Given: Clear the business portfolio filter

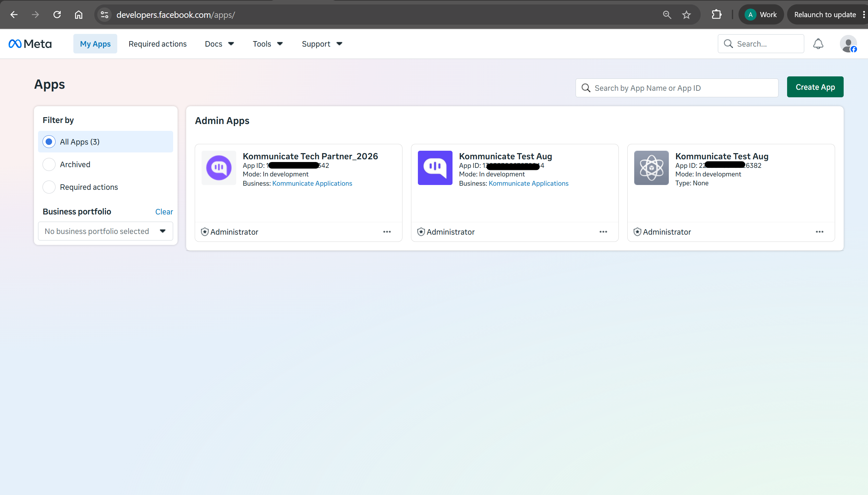Looking at the screenshot, I should click(x=164, y=212).
